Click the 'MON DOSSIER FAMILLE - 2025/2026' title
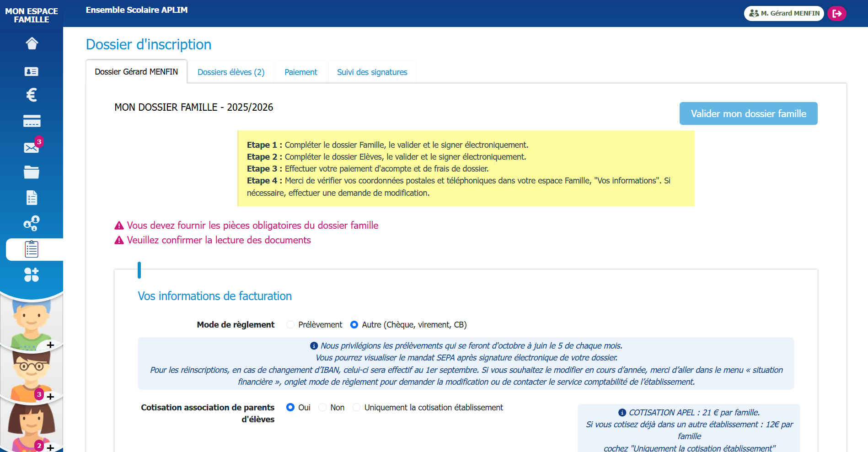This screenshot has width=868, height=452. [194, 108]
